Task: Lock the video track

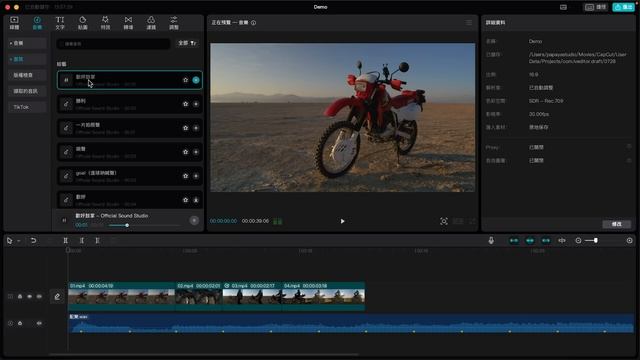Action: click(20, 296)
